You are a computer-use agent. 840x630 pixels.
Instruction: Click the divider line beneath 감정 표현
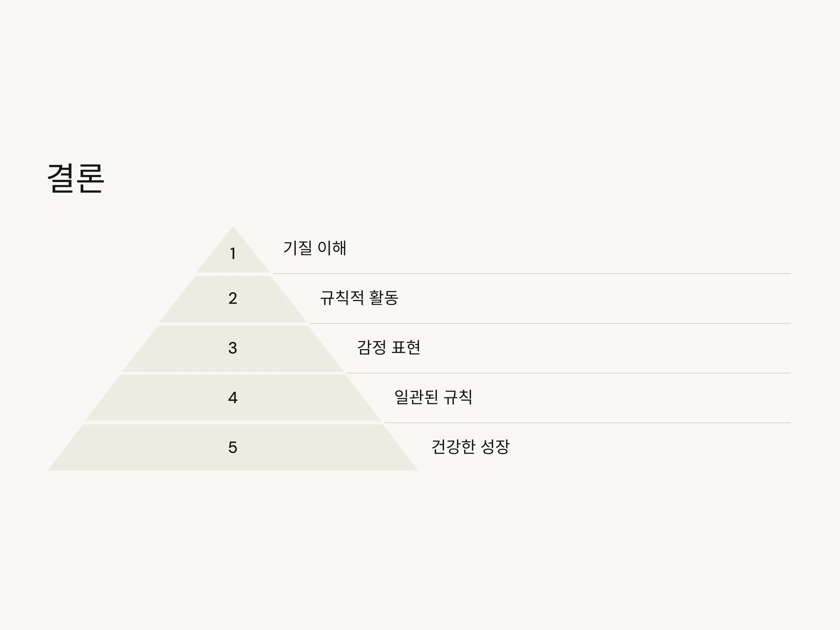569,373
